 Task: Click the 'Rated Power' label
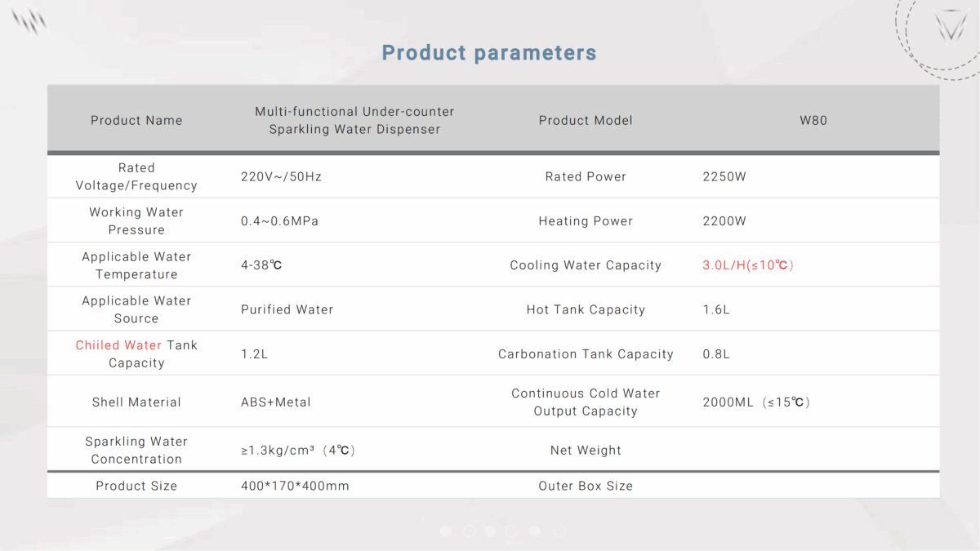(586, 176)
